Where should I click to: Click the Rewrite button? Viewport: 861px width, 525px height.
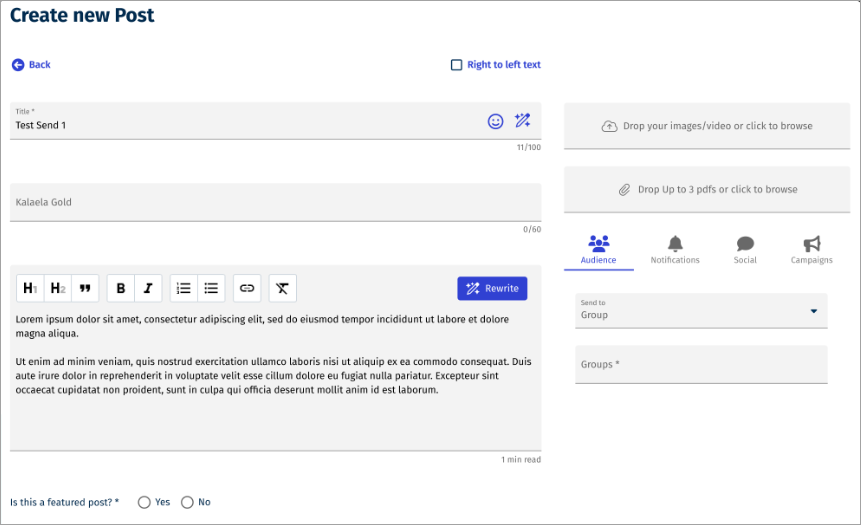click(492, 288)
